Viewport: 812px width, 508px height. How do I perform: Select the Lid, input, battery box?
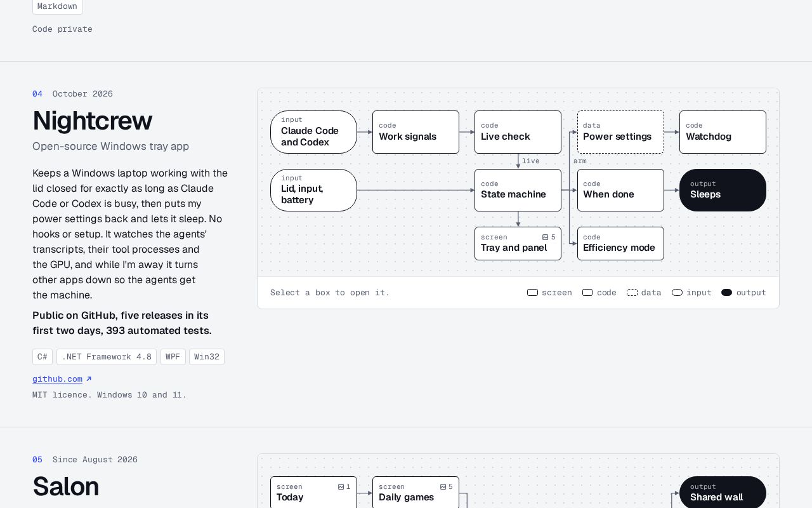pyautogui.click(x=313, y=190)
